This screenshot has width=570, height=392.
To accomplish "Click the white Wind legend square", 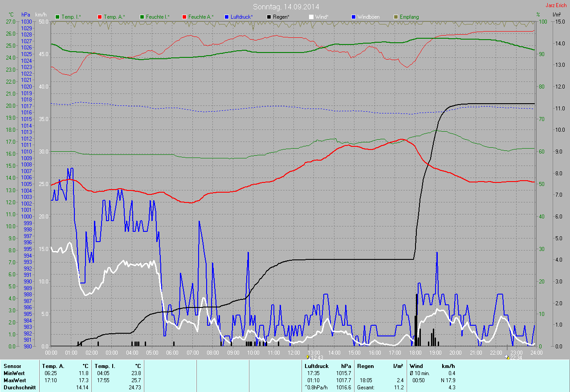I will pyautogui.click(x=311, y=17).
